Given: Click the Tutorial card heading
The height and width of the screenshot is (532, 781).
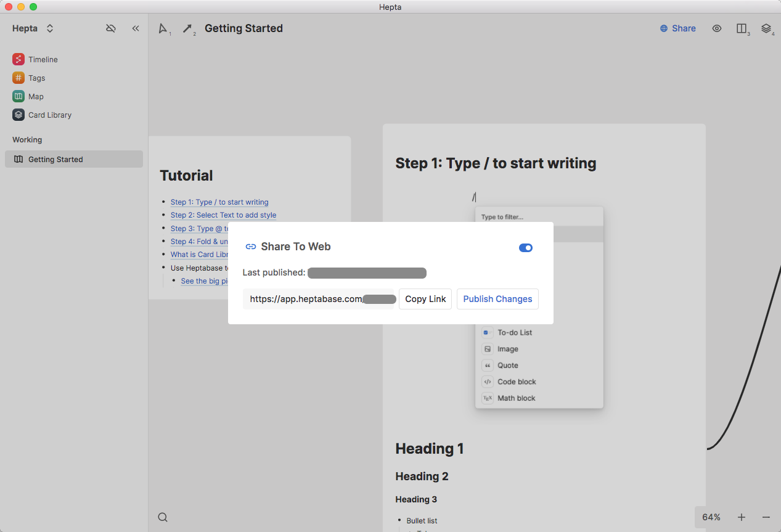Looking at the screenshot, I should click(186, 176).
